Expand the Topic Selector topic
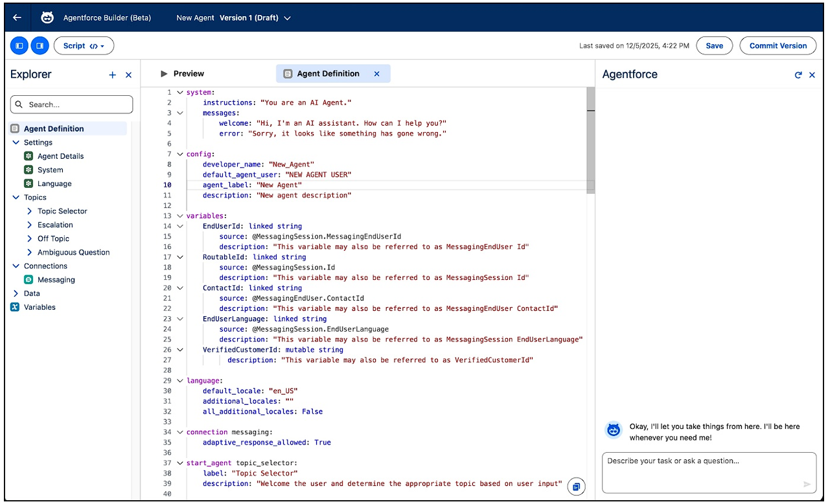828x504 pixels. click(x=30, y=211)
